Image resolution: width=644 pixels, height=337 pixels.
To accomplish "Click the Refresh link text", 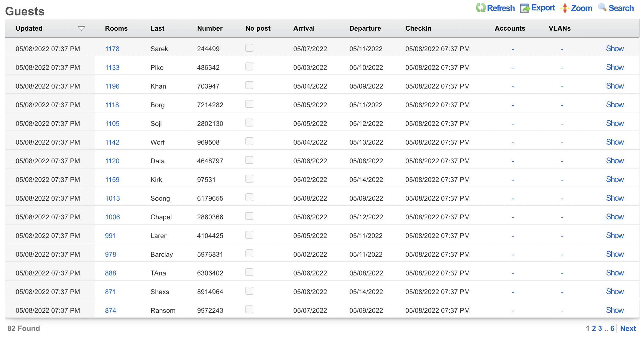I will click(501, 8).
